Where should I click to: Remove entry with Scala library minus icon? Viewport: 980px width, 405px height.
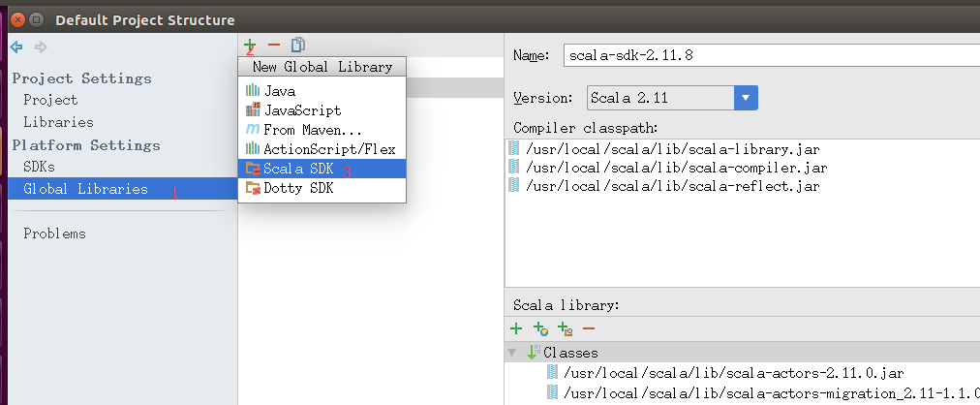pyautogui.click(x=589, y=328)
